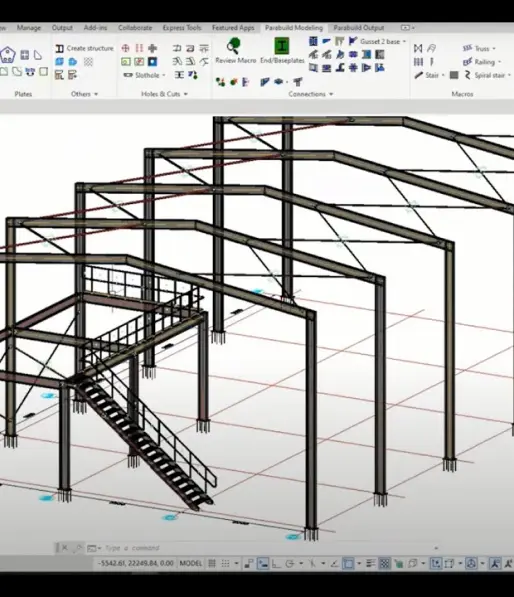514x597 pixels.
Task: Switch to the Manage tab
Action: [x=29, y=28]
